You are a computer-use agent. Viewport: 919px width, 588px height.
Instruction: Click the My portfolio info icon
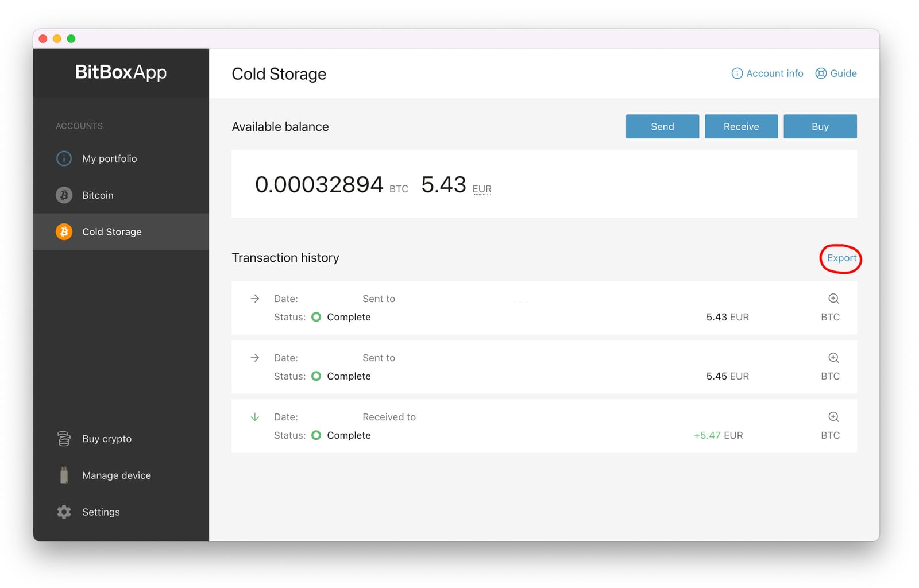(x=64, y=158)
